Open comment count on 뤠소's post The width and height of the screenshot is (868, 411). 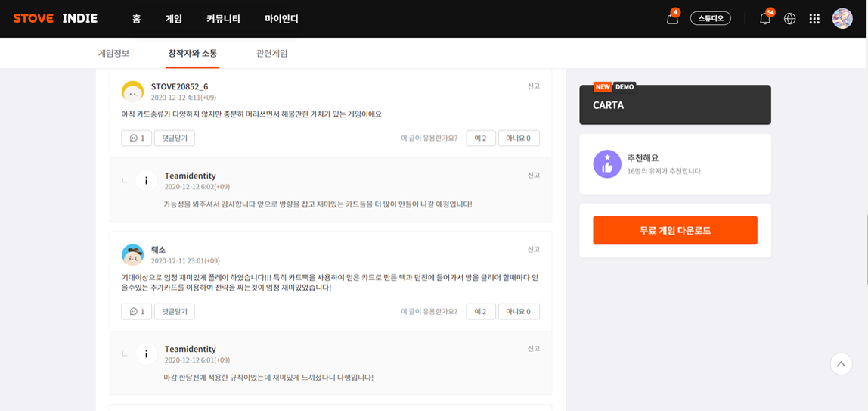pos(136,312)
